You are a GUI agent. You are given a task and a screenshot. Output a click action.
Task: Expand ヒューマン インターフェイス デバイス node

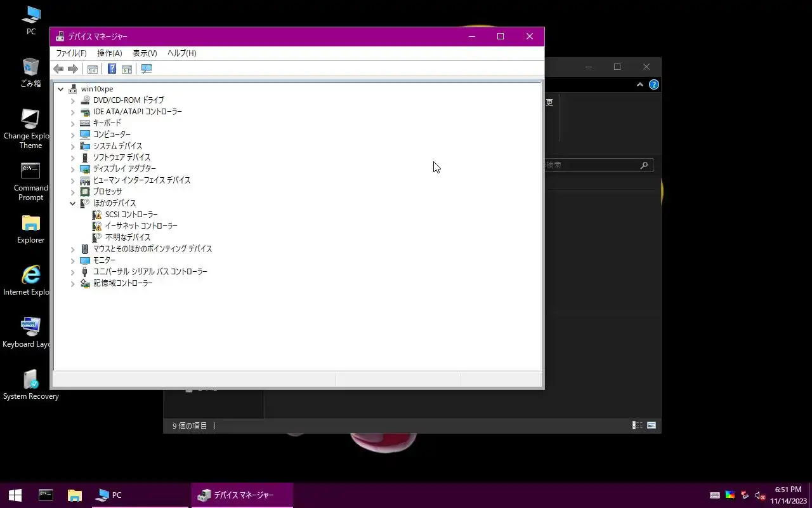pos(72,180)
